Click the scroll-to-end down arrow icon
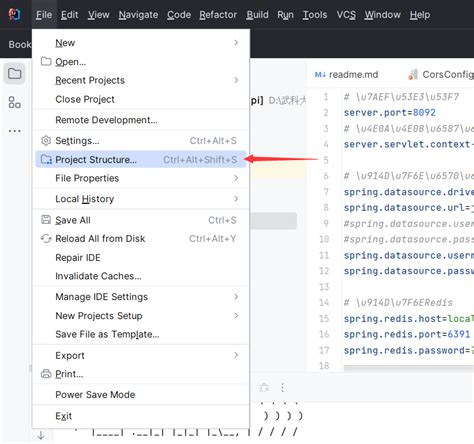The image size is (474, 444). (x=41, y=435)
